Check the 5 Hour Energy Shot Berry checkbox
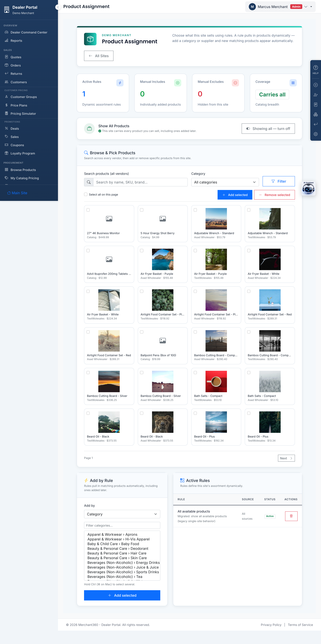The height and width of the screenshot is (644, 321). 142,210
